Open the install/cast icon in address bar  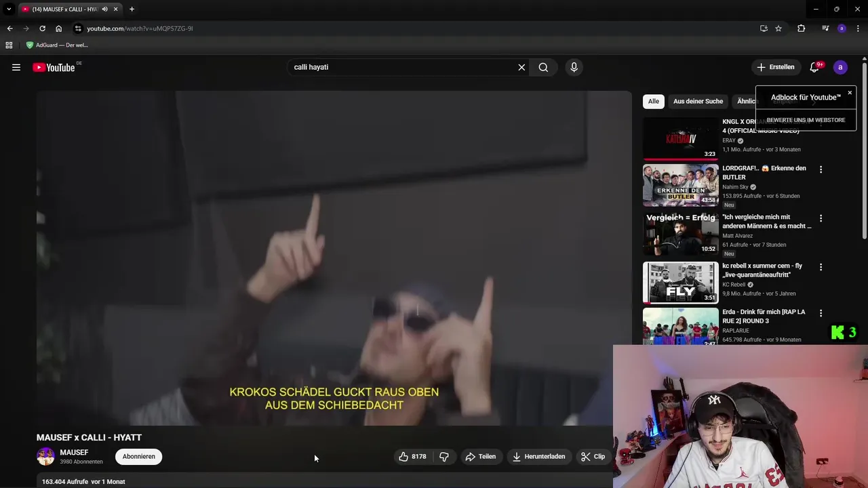tap(764, 28)
